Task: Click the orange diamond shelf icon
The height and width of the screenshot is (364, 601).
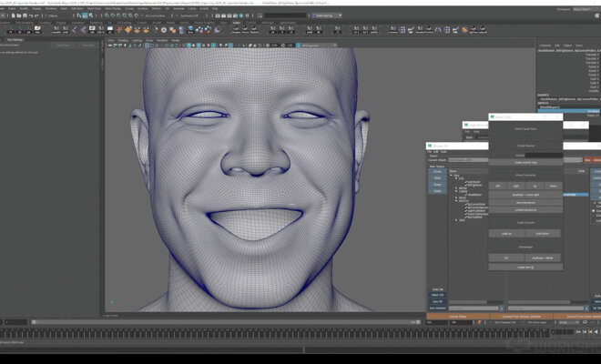Action: pos(128,29)
